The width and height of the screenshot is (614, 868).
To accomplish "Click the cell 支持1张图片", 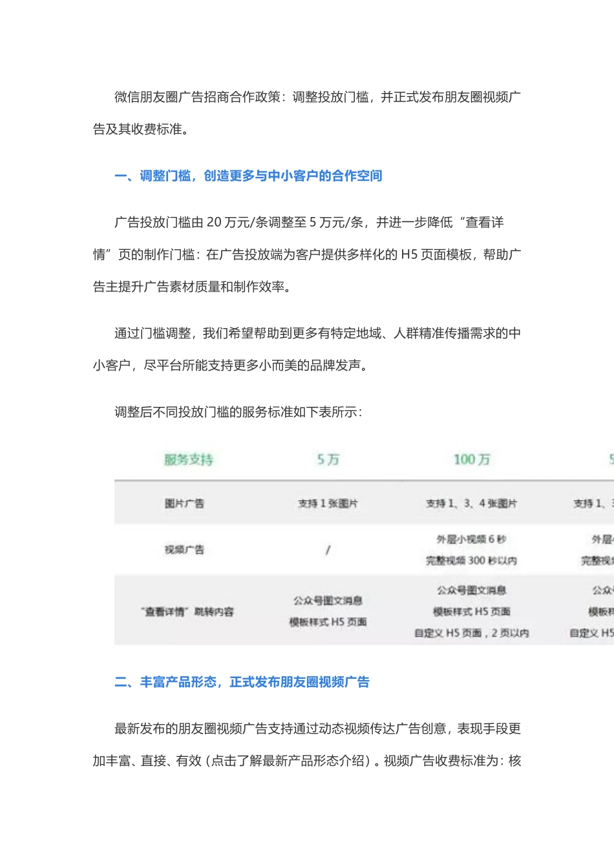I will [x=328, y=503].
